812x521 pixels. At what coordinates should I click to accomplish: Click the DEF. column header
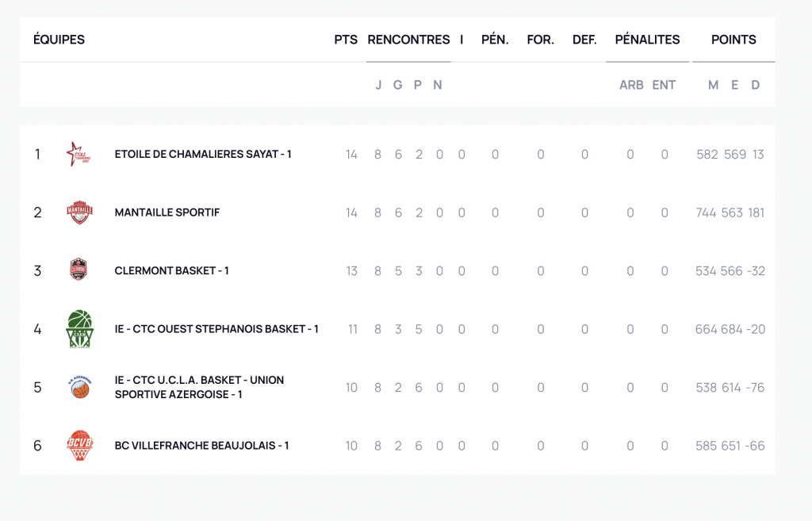click(584, 40)
